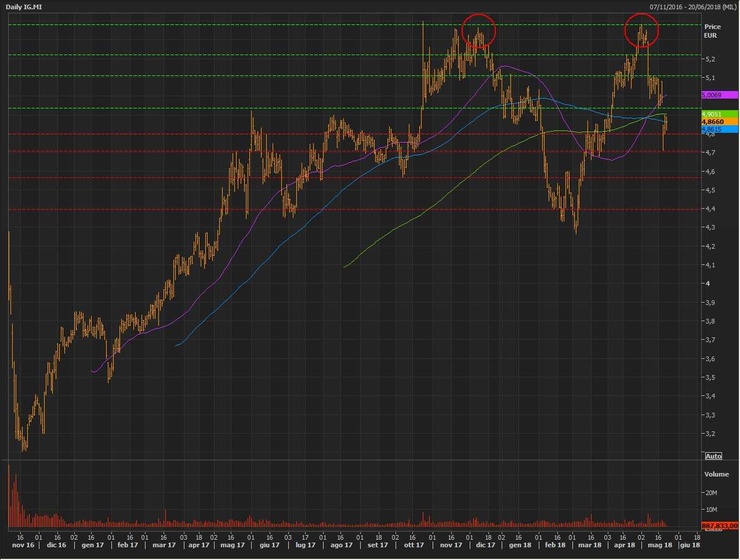
Task: Click the 4,2 price axis label
Action: click(710, 246)
